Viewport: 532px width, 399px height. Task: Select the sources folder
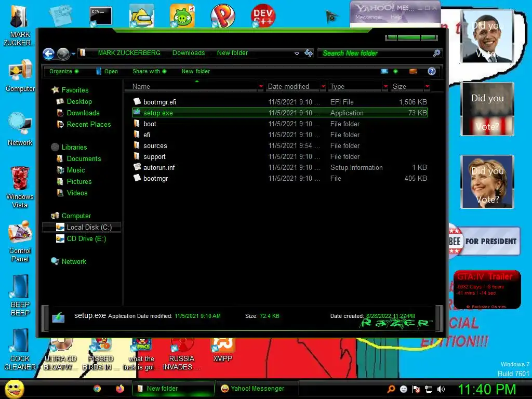pos(280,145)
